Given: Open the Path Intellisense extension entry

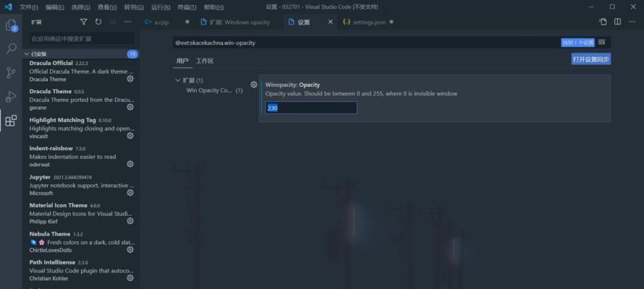Looking at the screenshot, I should [81, 270].
